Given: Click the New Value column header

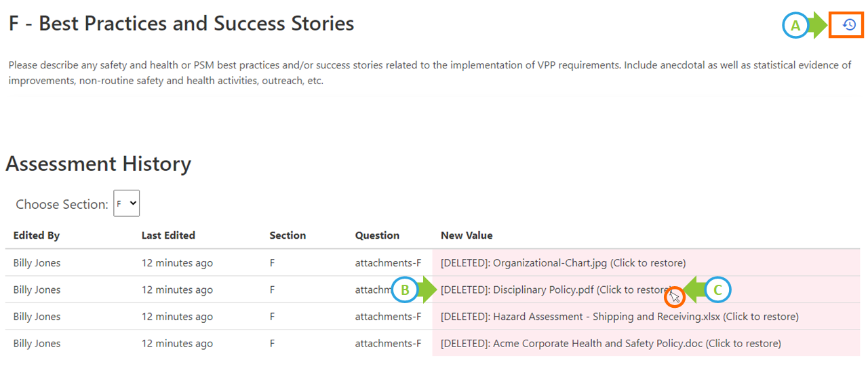Looking at the screenshot, I should (x=467, y=235).
